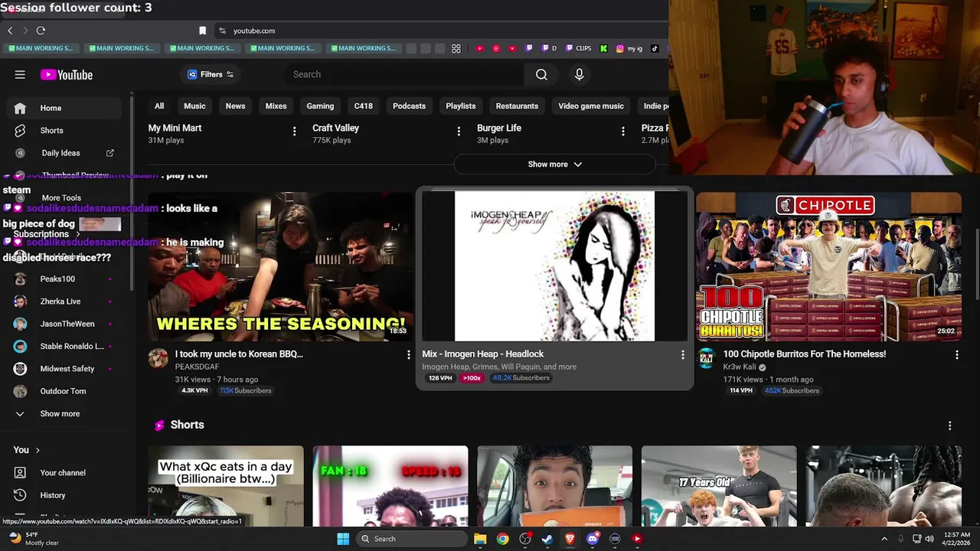Open options for Burger Life playable

pyautogui.click(x=623, y=132)
